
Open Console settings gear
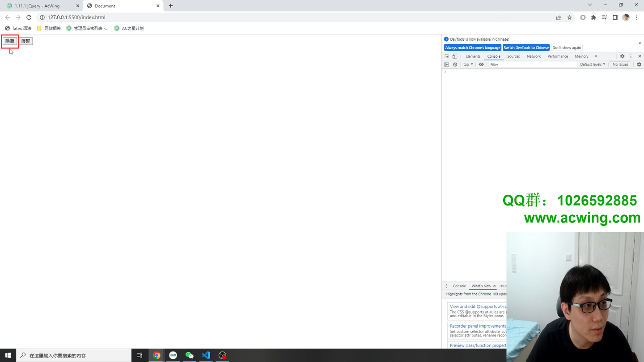click(x=639, y=64)
